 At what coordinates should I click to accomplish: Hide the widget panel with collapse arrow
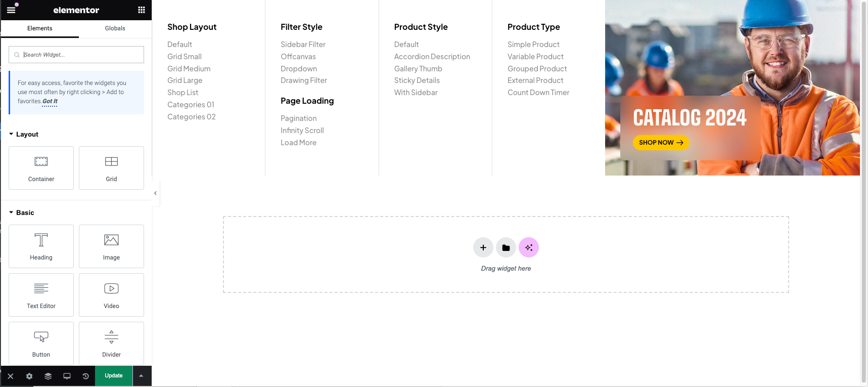(x=155, y=193)
